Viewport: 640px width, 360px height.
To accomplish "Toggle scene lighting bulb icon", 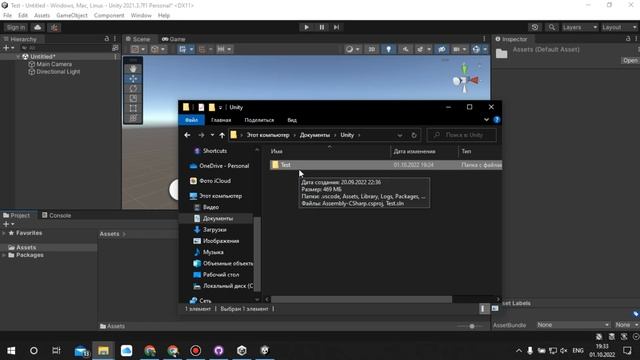I will click(388, 49).
